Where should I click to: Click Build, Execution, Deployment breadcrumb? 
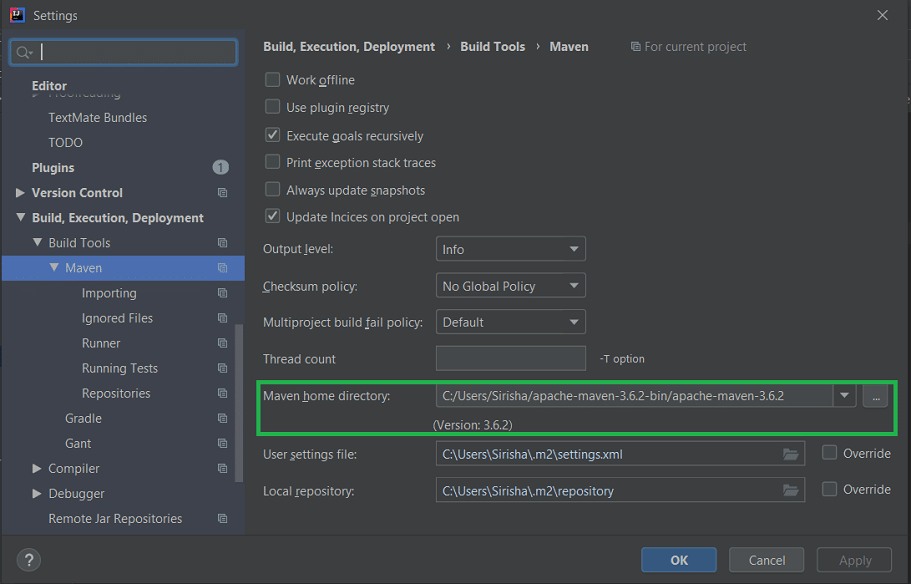click(349, 46)
